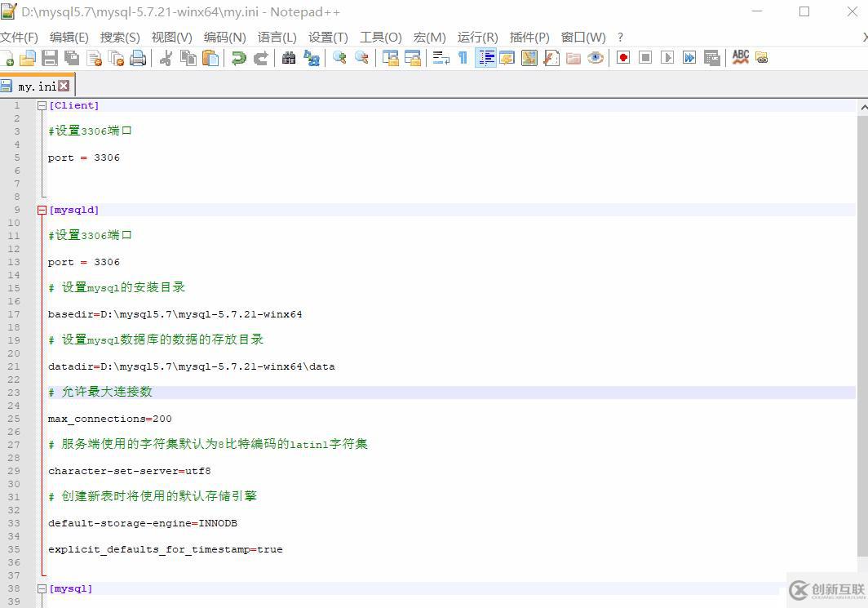Toggle show all characters pilcrow icon
This screenshot has width=868, height=608.
[463, 58]
